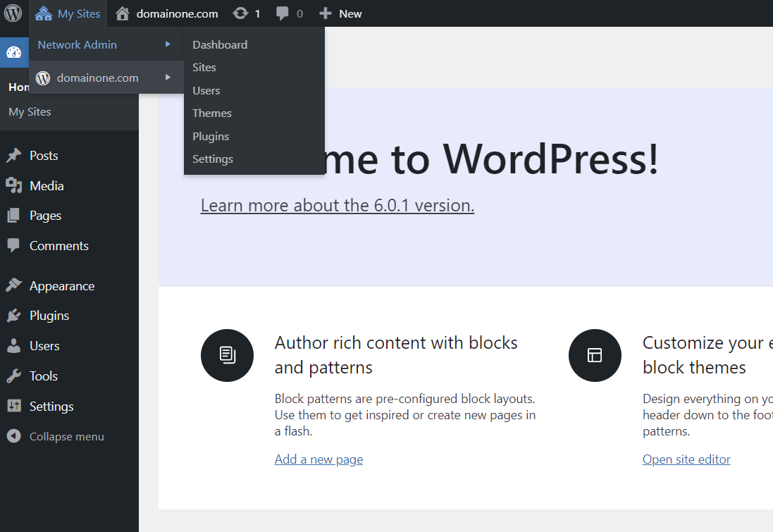Viewport: 773px width, 532px height.
Task: Click the Posts pin icon
Action: click(x=14, y=155)
